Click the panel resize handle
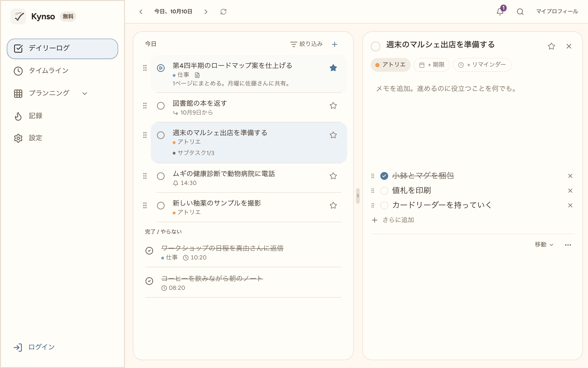The height and width of the screenshot is (368, 588). point(358,196)
